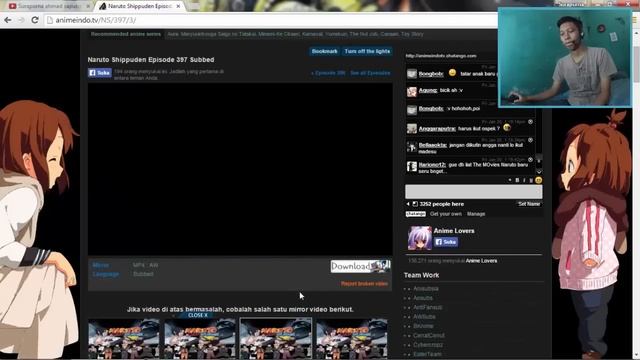Open the animeindo chatango URL link
Image resolution: width=640 pixels, height=360 pixels.
(441, 56)
